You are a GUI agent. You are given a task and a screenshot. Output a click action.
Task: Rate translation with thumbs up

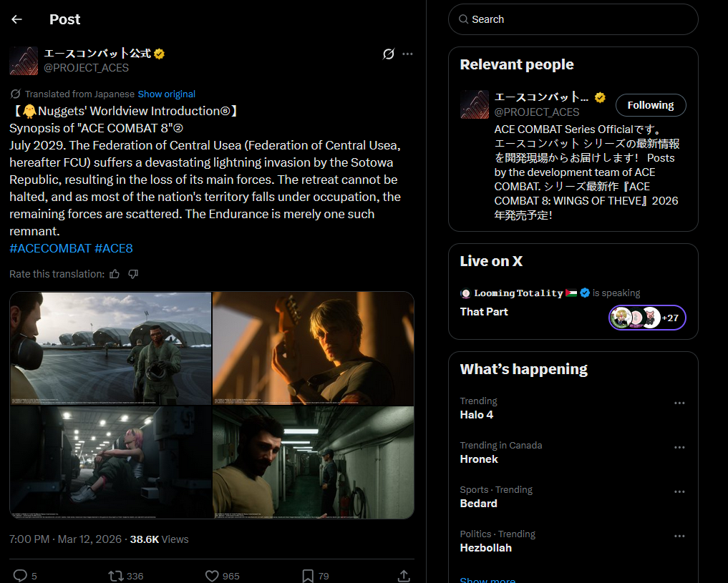tap(115, 274)
